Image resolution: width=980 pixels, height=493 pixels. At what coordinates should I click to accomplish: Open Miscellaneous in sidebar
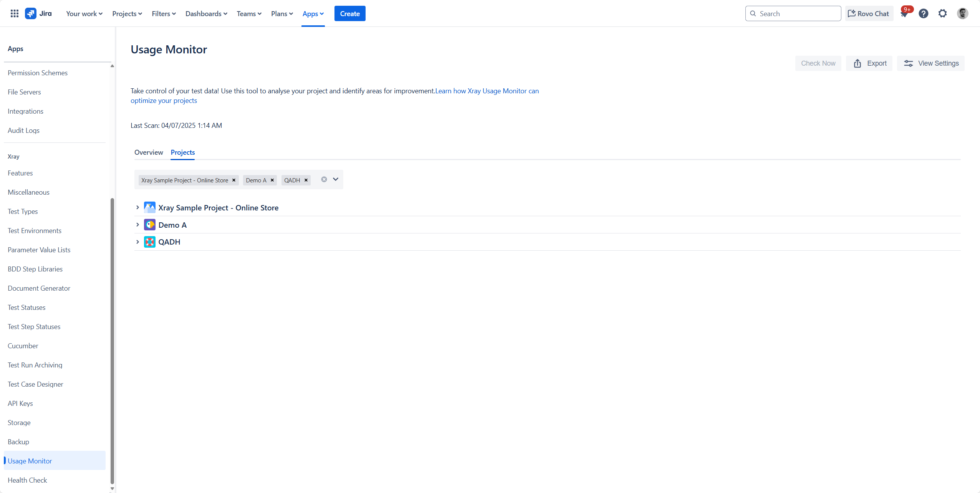(x=28, y=192)
